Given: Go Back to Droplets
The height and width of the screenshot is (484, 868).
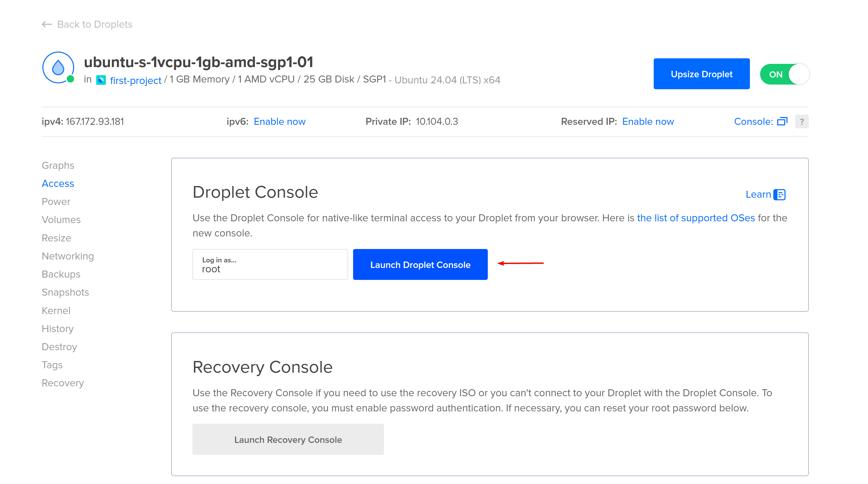Looking at the screenshot, I should point(95,24).
